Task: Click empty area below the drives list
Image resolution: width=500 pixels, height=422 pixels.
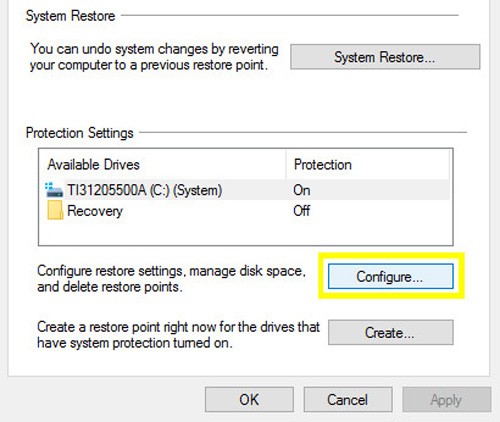Action: [x=246, y=233]
